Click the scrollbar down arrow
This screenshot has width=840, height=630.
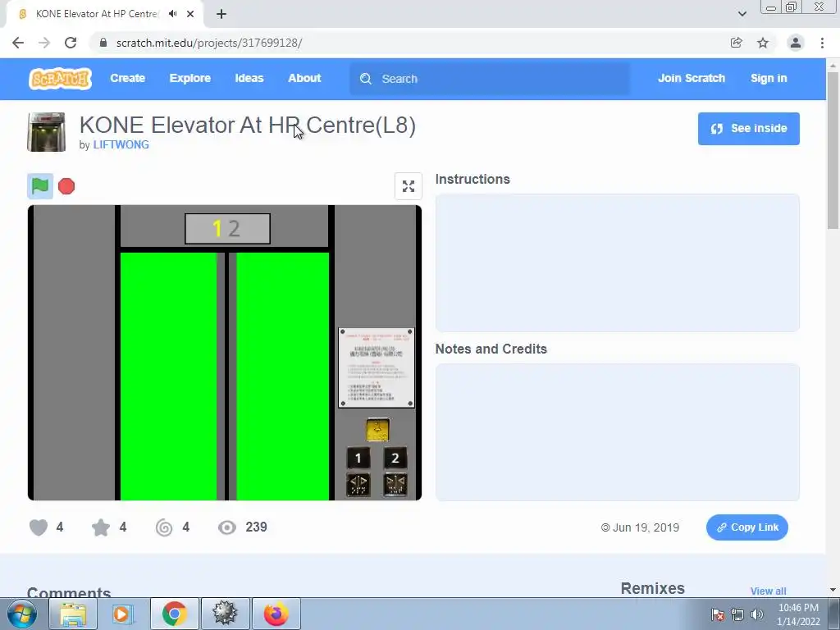point(833,590)
